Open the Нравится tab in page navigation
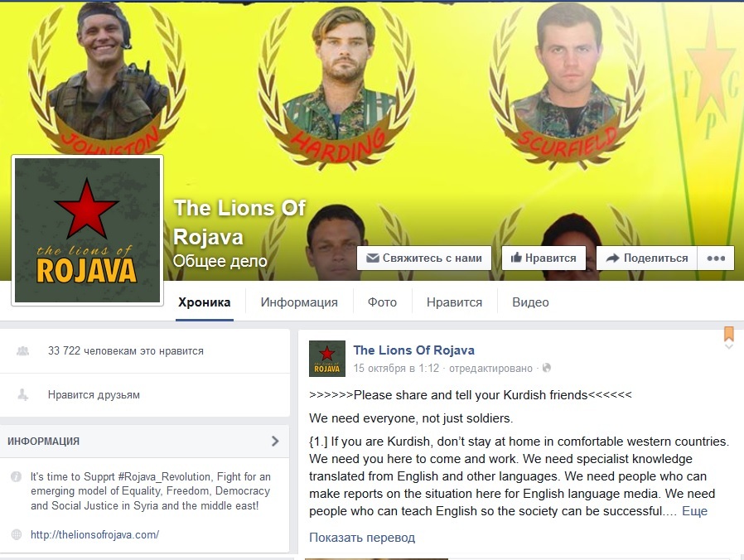744x560 pixels. tap(454, 302)
